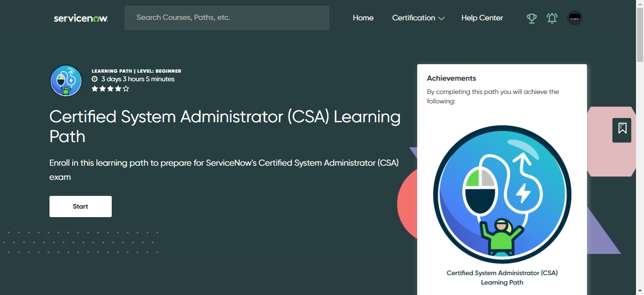Focus the Search Courses, Paths field
The height and width of the screenshot is (295, 644).
coord(227,18)
